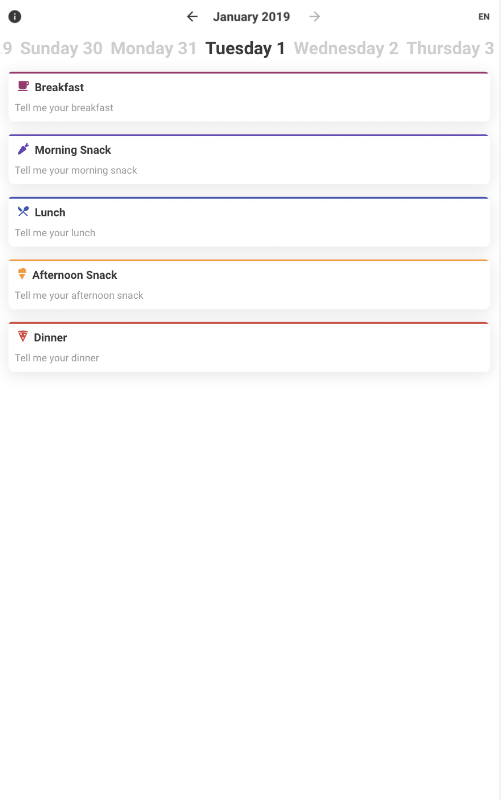
Task: Open the info icon in the header
Action: (x=15, y=17)
